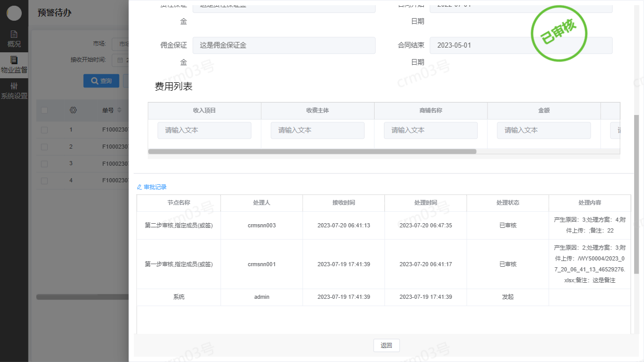Check the checkbox for row 1
Screen dimensions: 644x362
(x=44, y=130)
